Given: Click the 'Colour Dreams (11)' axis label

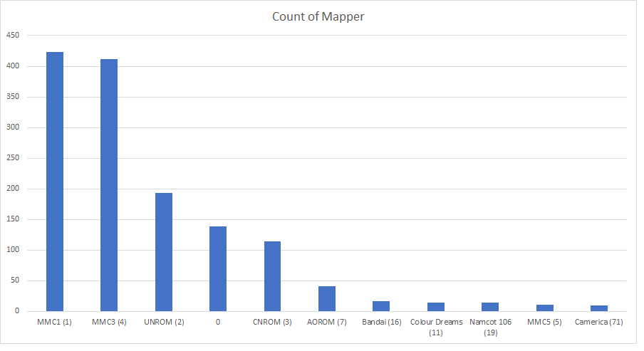Looking at the screenshot, I should (x=436, y=327).
